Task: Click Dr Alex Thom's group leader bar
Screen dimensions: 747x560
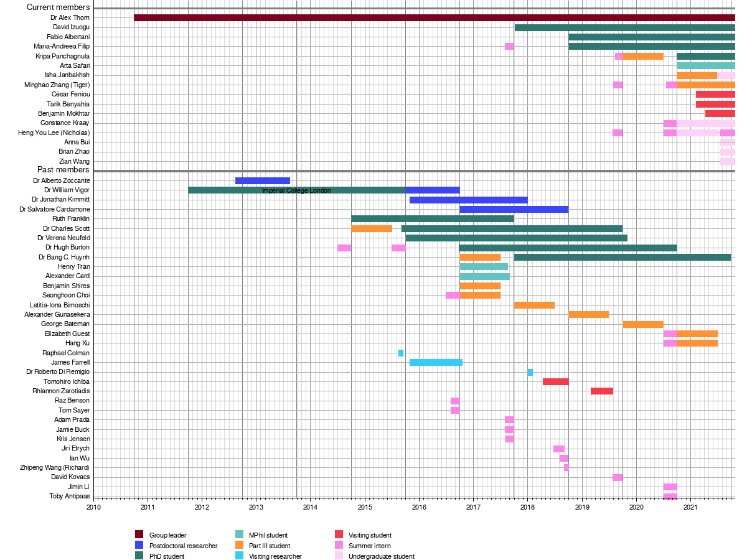Action: tap(434, 17)
